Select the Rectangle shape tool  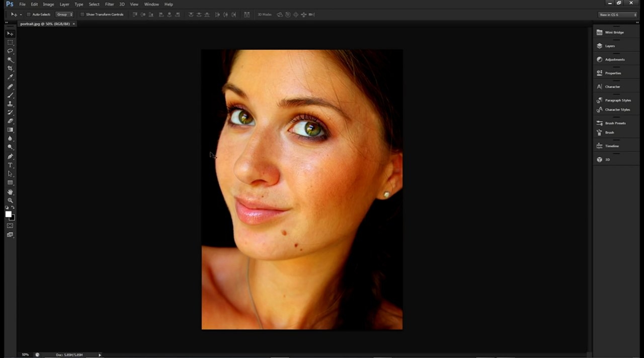coord(10,183)
